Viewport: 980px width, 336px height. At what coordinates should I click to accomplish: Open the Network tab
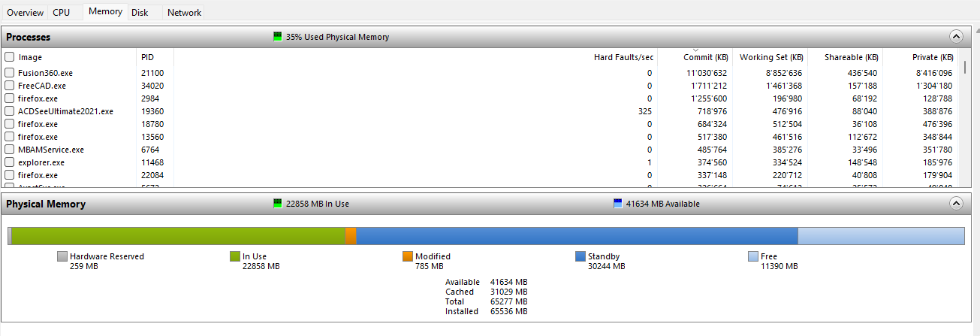point(184,13)
